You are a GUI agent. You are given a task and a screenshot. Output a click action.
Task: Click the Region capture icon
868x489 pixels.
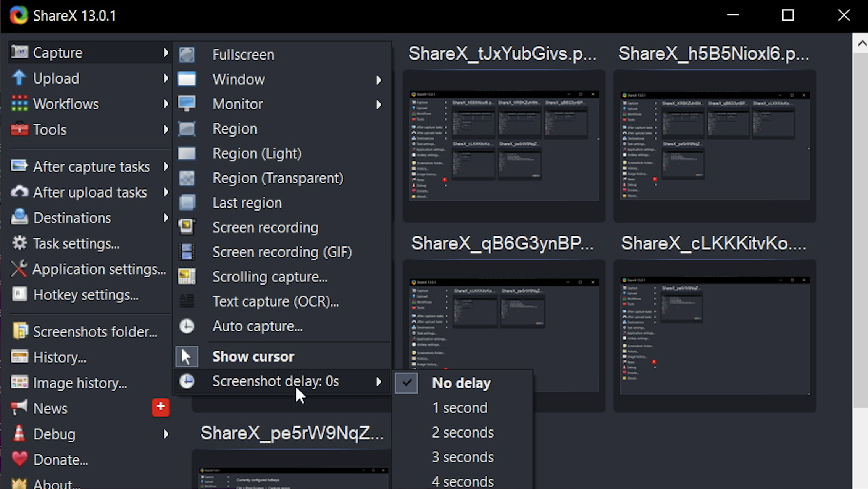point(187,129)
